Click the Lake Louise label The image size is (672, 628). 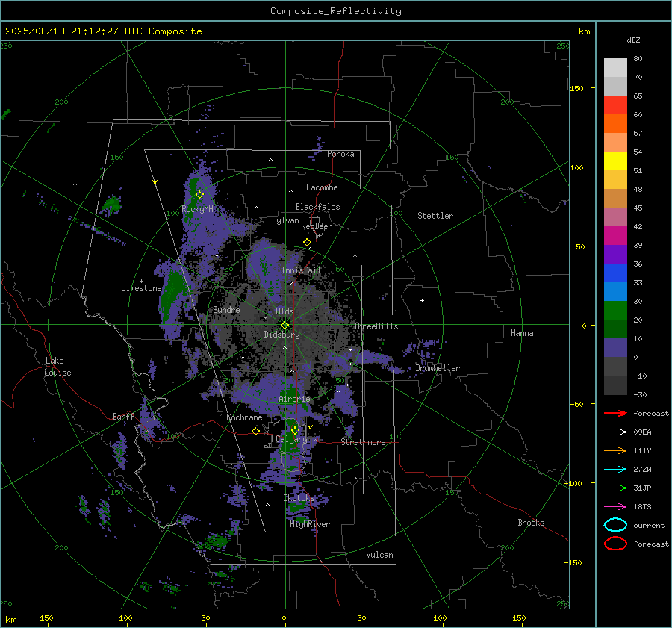pos(57,367)
